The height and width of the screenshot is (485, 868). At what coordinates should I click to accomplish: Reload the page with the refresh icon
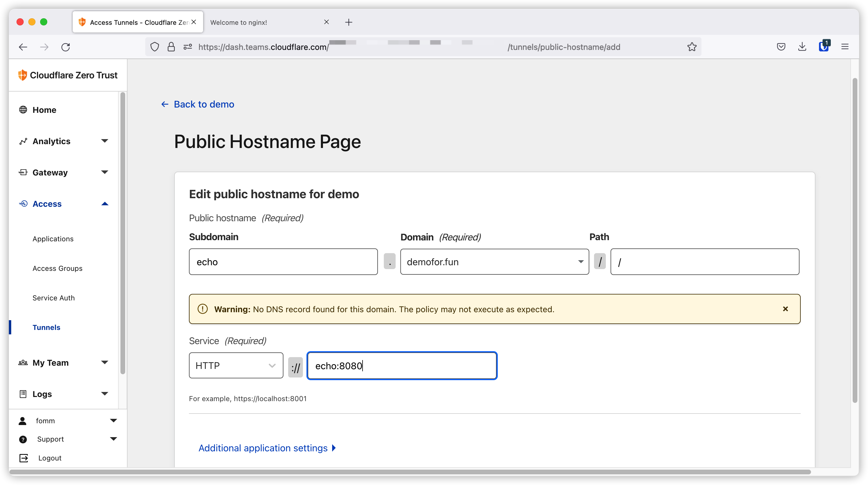(66, 47)
